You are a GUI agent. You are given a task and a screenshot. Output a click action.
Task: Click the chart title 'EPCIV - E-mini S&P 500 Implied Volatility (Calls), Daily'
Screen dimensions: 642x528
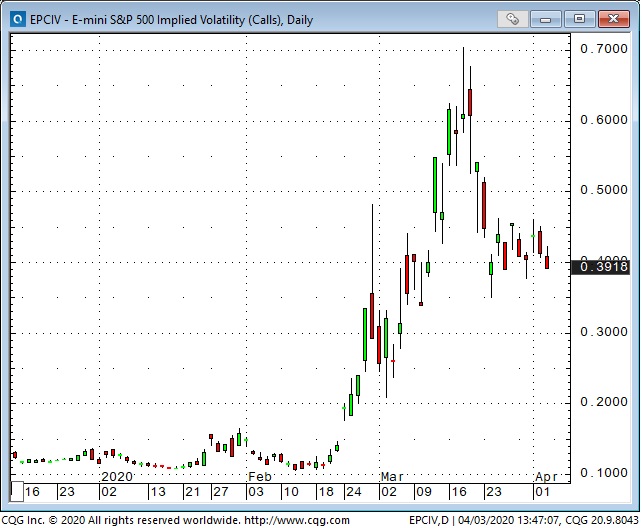coord(172,20)
